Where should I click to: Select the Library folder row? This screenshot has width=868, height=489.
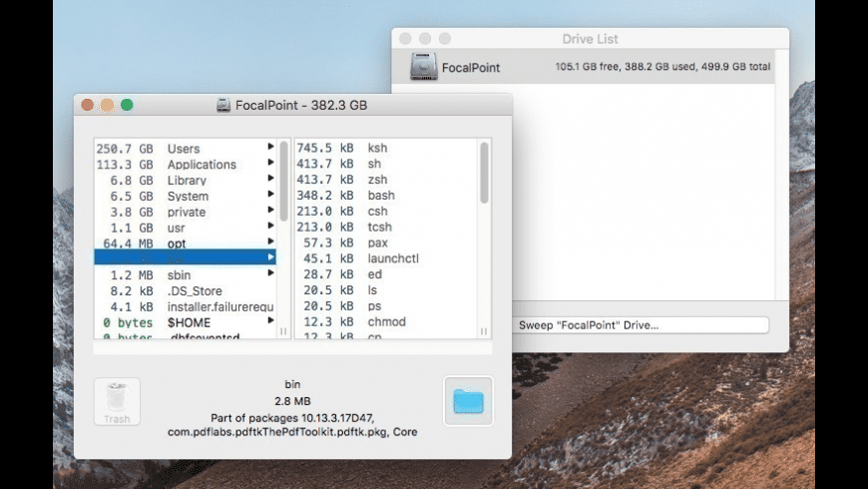[185, 180]
